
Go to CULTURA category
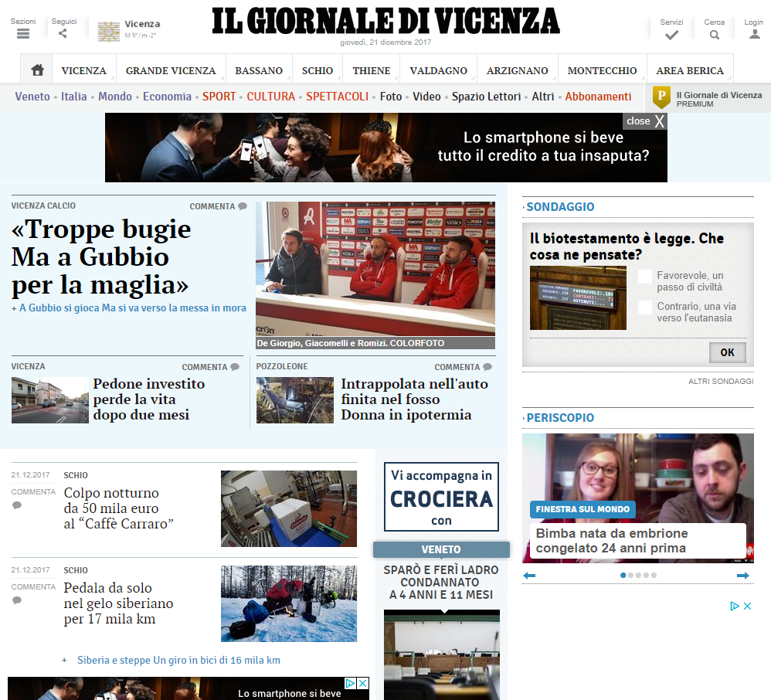pos(271,97)
